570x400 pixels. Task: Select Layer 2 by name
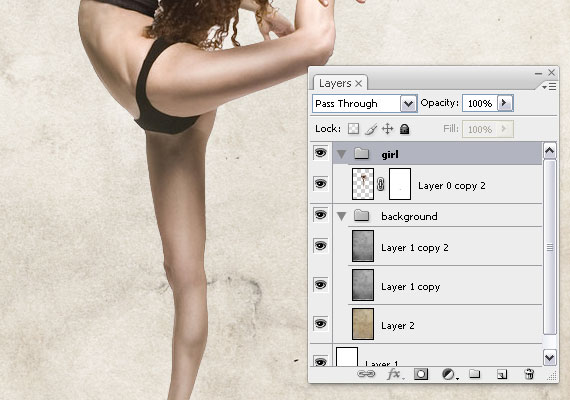(x=398, y=325)
